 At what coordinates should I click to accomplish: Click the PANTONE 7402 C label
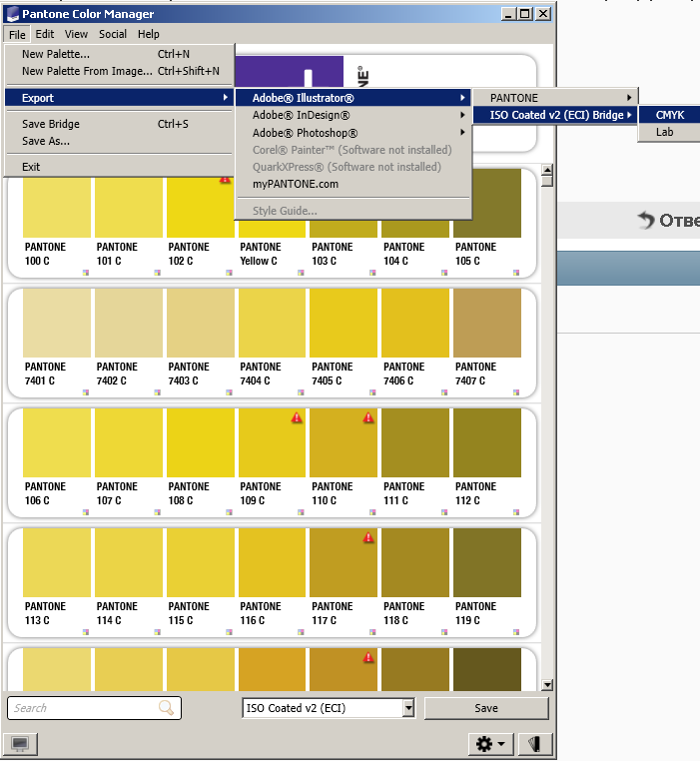(117, 374)
